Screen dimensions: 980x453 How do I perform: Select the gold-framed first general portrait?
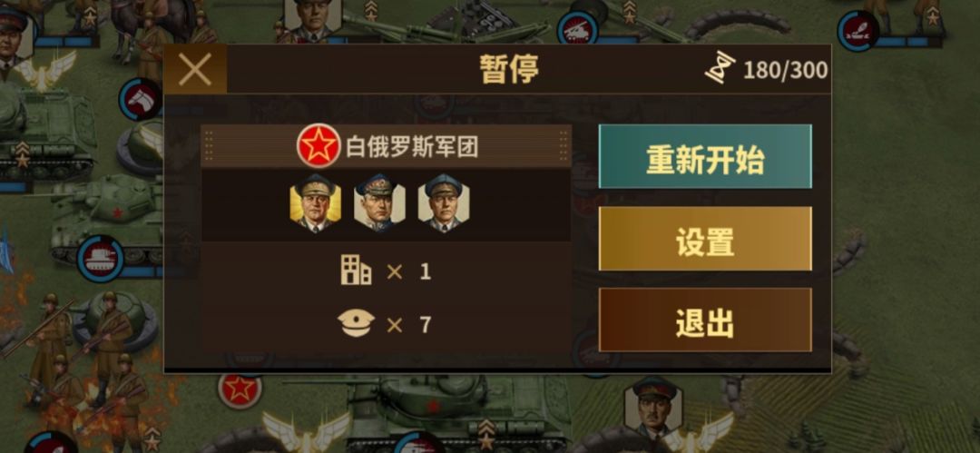(315, 203)
